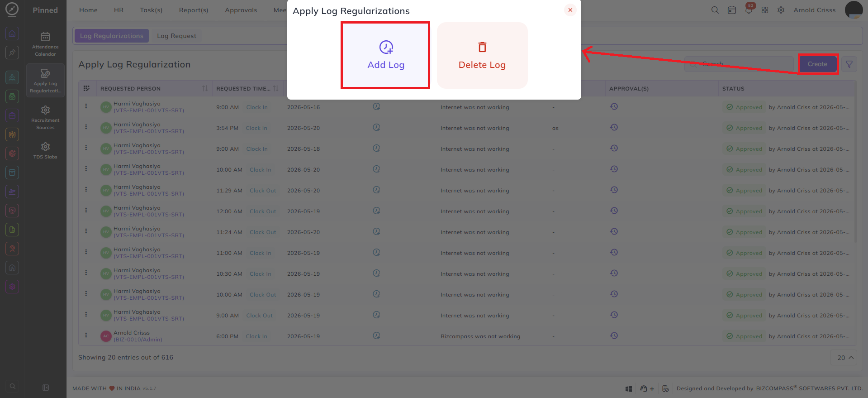Open Arnold Crisss profile avatar
The width and height of the screenshot is (868, 398).
pos(854,10)
